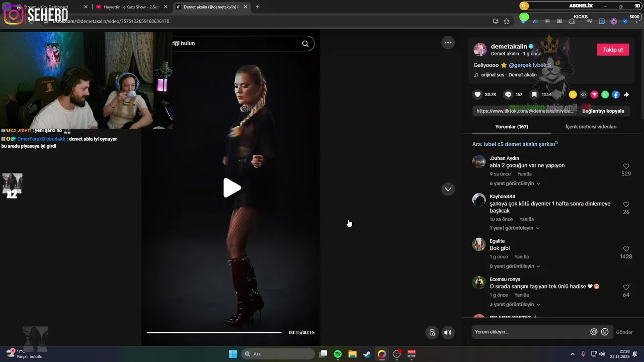
Task: Open the emoji picker in comment box
Action: pos(605,332)
